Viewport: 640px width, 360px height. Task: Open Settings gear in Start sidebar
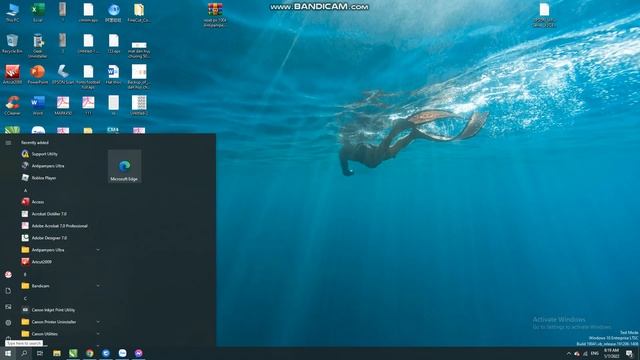click(8, 322)
